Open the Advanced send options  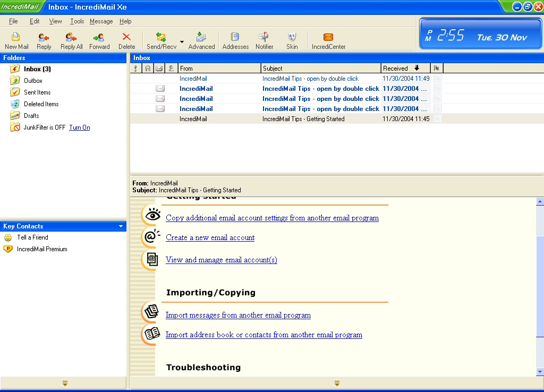click(x=201, y=40)
